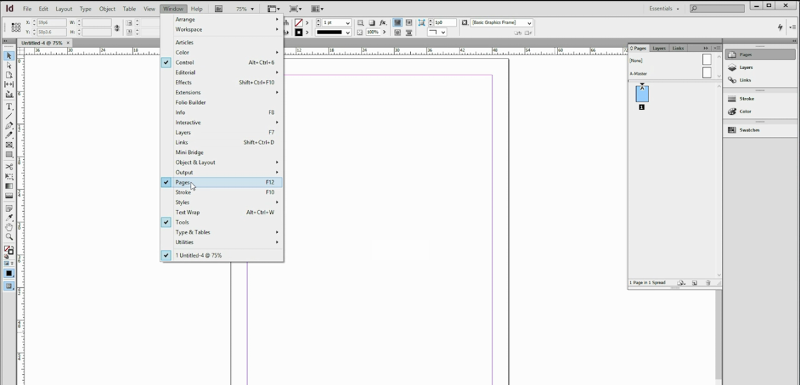Viewport: 800px width, 385px height.
Task: Select the Selection tool arrow
Action: (9, 56)
